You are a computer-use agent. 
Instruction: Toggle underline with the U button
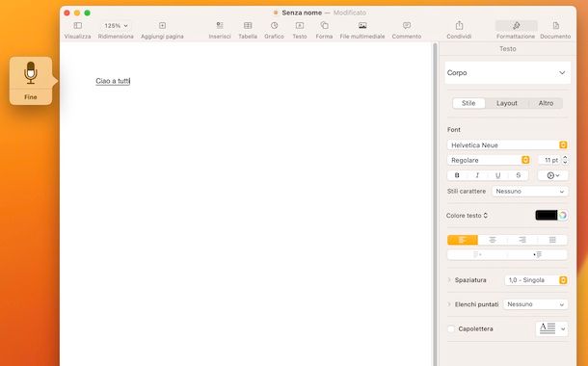coord(498,175)
